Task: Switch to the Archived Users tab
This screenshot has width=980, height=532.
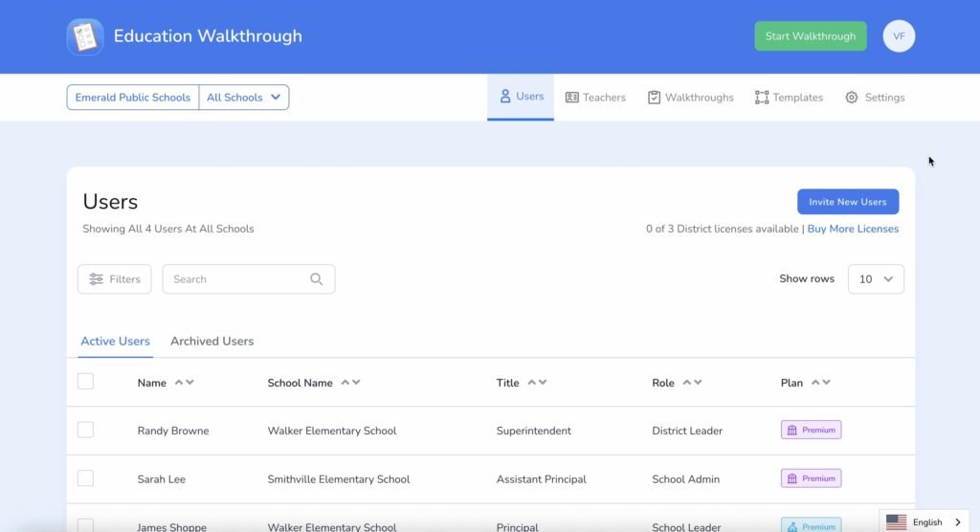Action: 212,342
